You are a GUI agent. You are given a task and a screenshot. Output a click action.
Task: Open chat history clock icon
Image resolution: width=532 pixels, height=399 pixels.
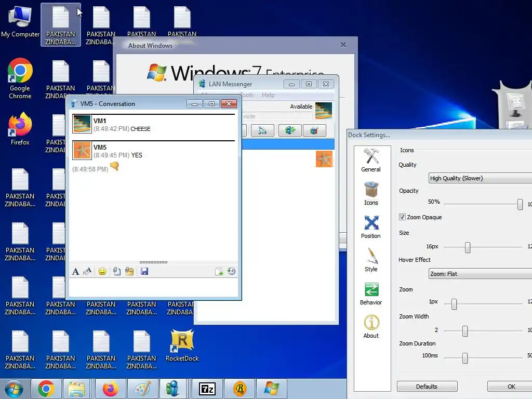pyautogui.click(x=231, y=271)
